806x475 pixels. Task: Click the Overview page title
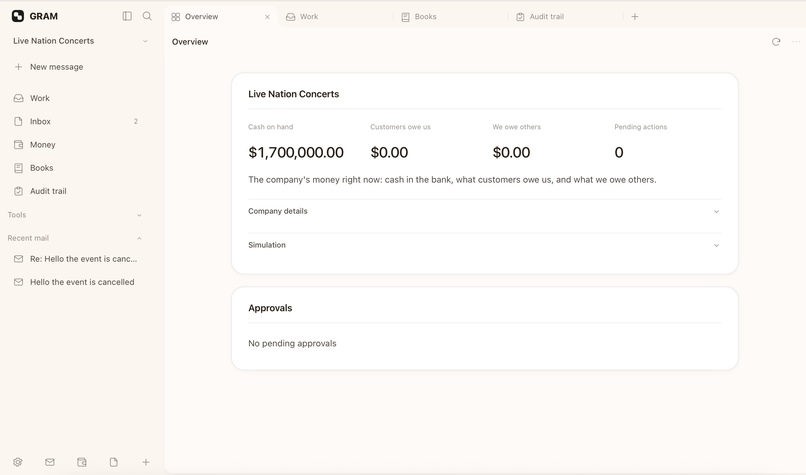click(x=190, y=42)
